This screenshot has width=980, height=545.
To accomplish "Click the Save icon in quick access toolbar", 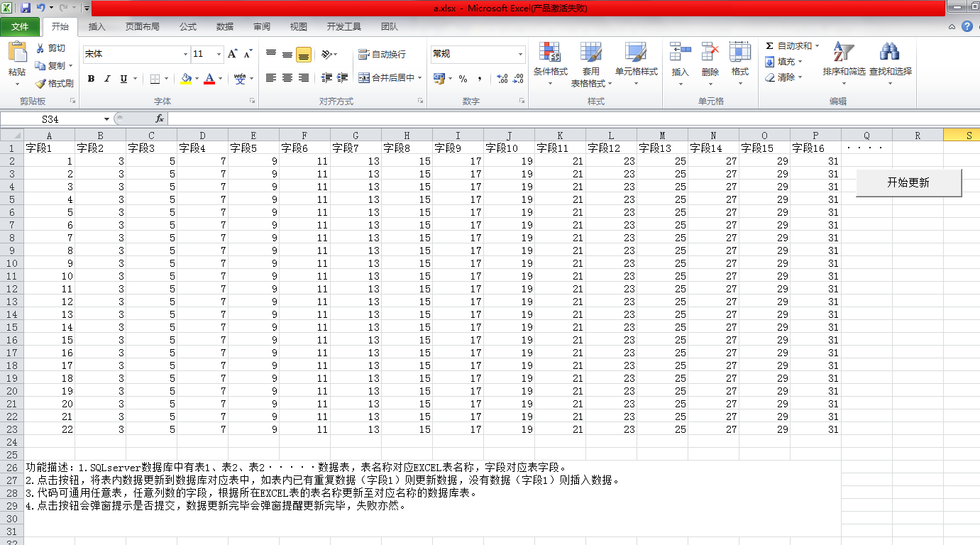I will [x=26, y=9].
